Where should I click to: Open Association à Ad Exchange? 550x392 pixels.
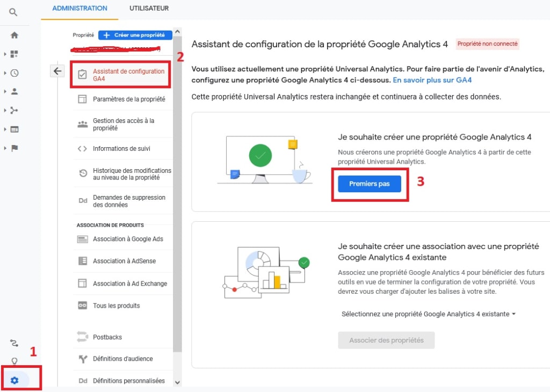coord(123,284)
